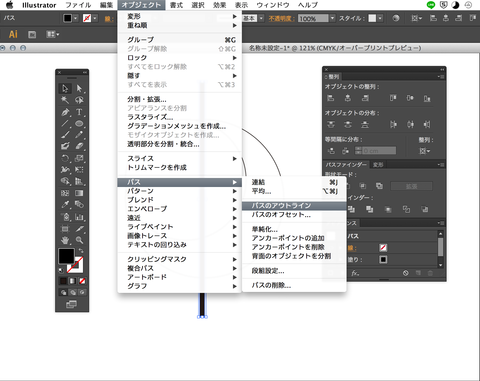Click the Apple menu logo
The height and width of the screenshot is (381, 480).
click(10, 5)
